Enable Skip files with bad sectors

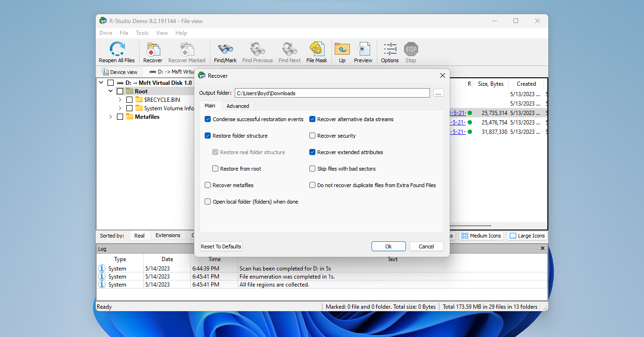point(313,169)
